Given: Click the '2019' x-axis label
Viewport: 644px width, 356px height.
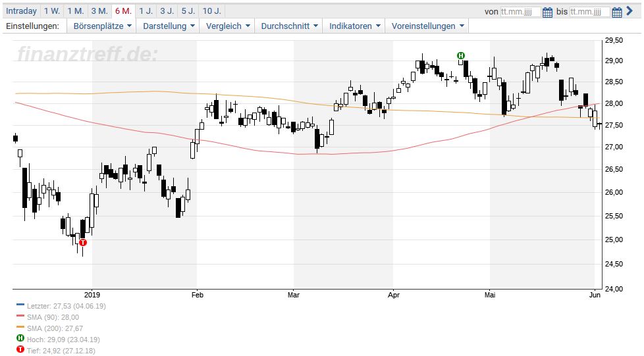Looking at the screenshot, I should tap(92, 295).
